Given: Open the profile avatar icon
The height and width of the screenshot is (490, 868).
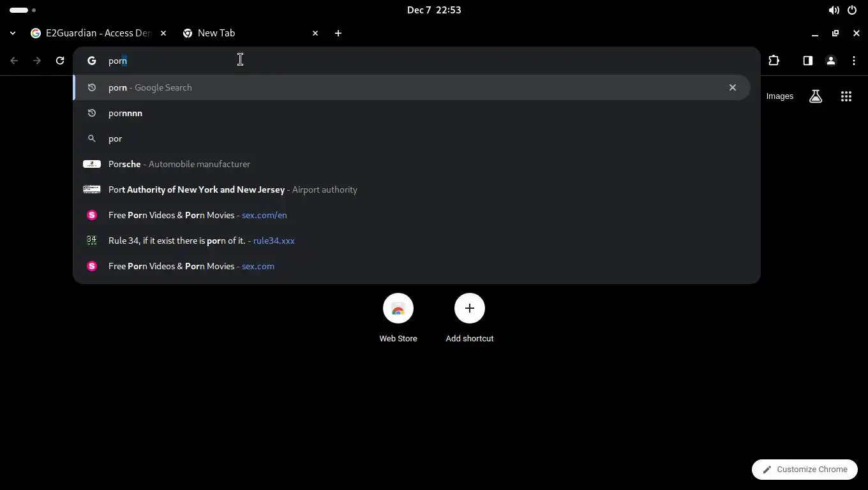Looking at the screenshot, I should pyautogui.click(x=831, y=61).
